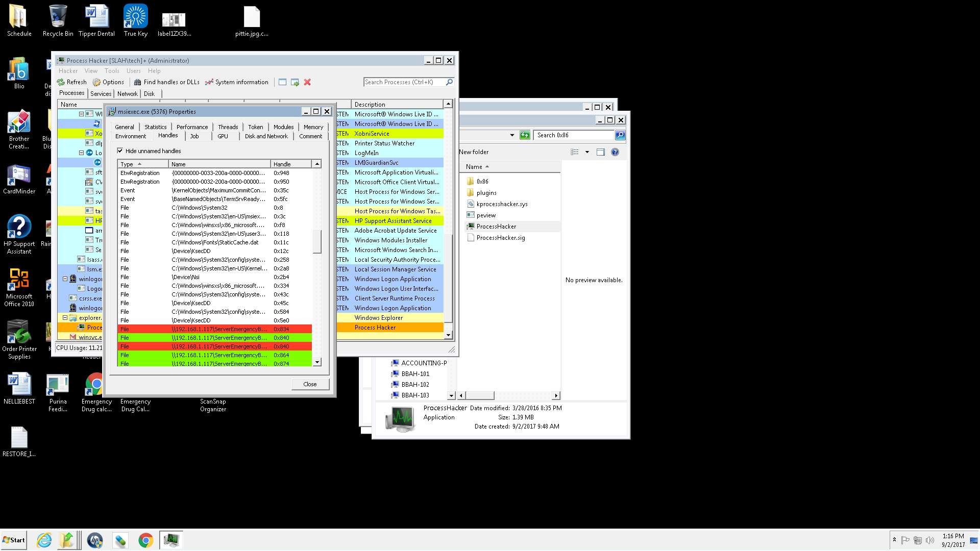Select the XobniService process row
Viewport: 980px width, 551px height.
tap(250, 134)
